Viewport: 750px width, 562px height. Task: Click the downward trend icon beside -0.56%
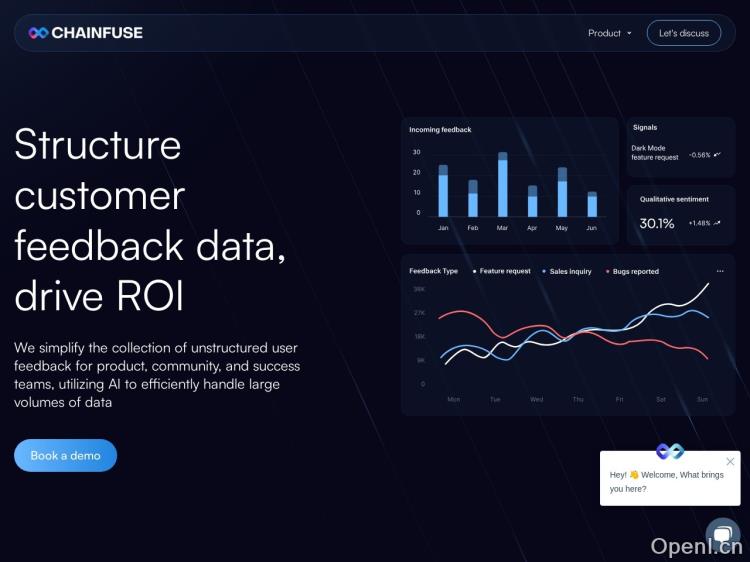[718, 155]
